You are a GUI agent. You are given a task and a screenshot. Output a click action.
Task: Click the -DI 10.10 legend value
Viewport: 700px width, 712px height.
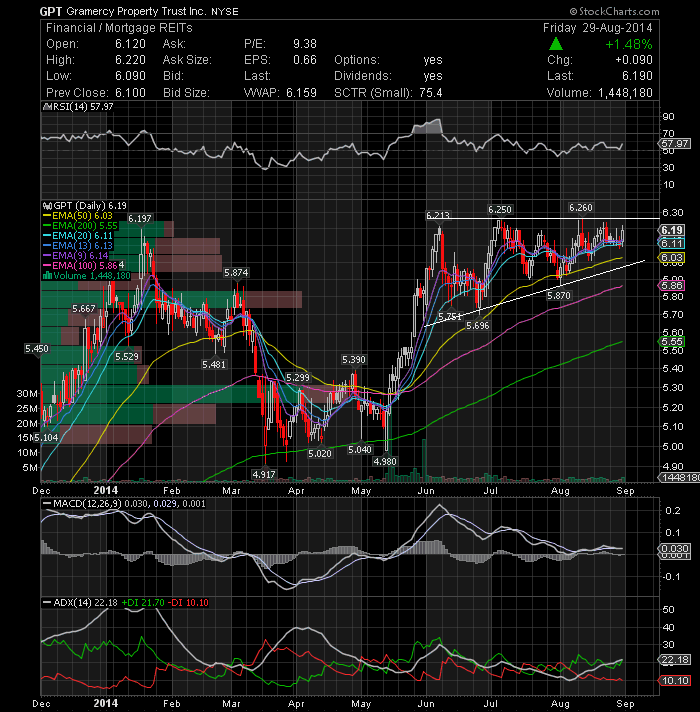(x=188, y=603)
